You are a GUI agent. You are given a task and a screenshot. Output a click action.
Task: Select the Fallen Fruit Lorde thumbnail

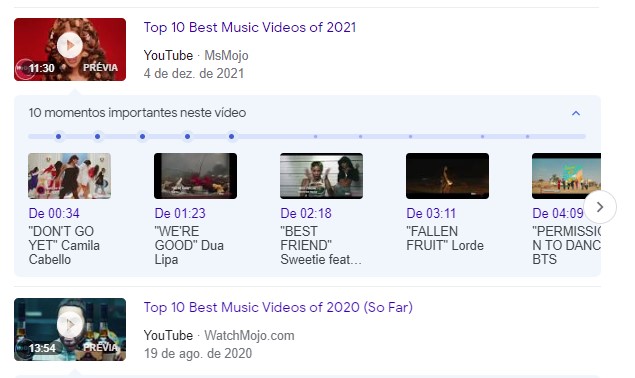(x=447, y=176)
